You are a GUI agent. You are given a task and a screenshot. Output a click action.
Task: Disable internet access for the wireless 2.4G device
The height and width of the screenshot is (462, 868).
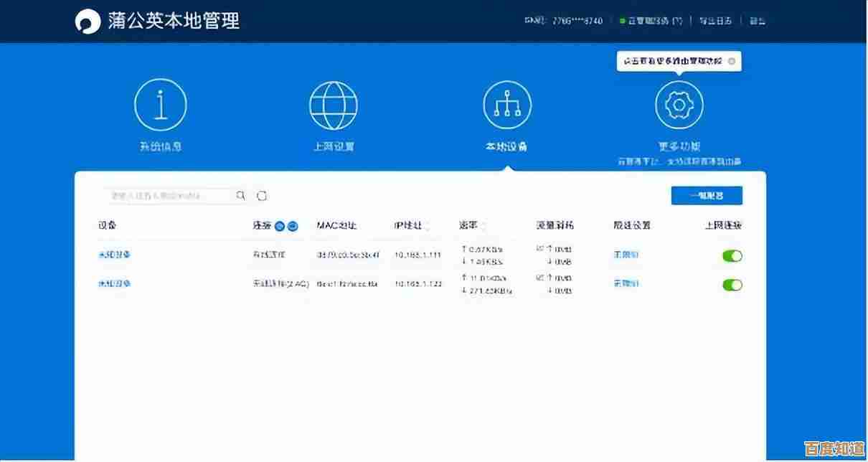pyautogui.click(x=732, y=284)
